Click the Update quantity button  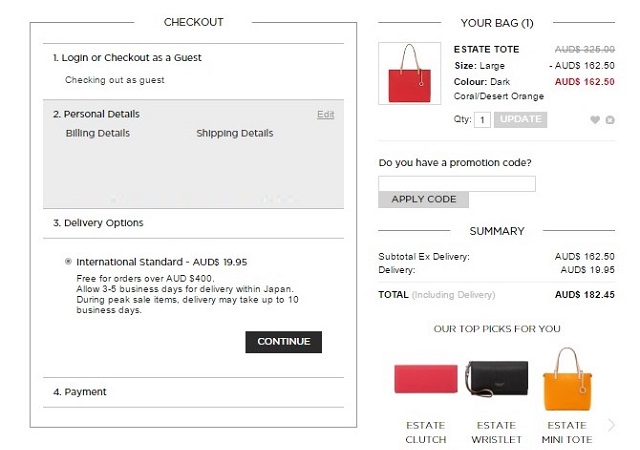click(x=520, y=119)
